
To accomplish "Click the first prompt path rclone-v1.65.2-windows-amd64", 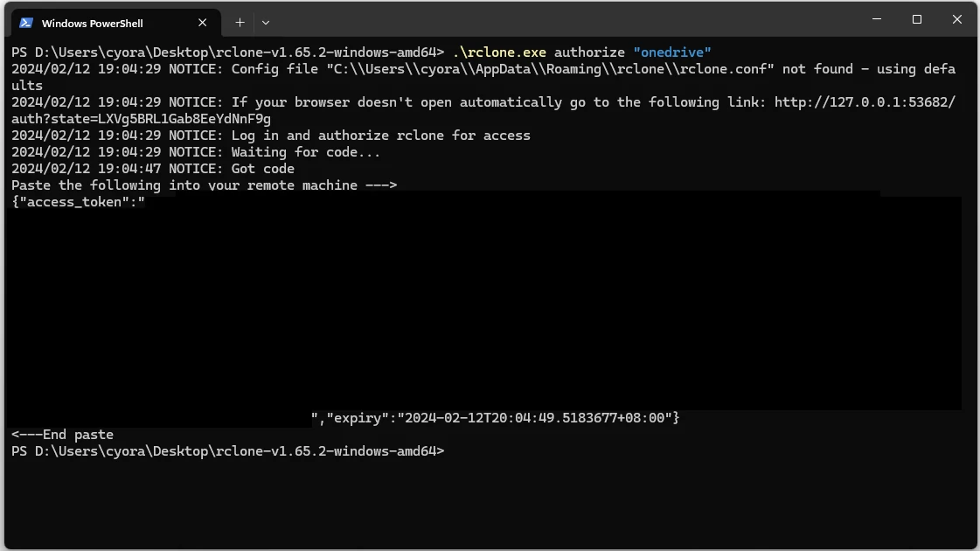I will 325,52.
